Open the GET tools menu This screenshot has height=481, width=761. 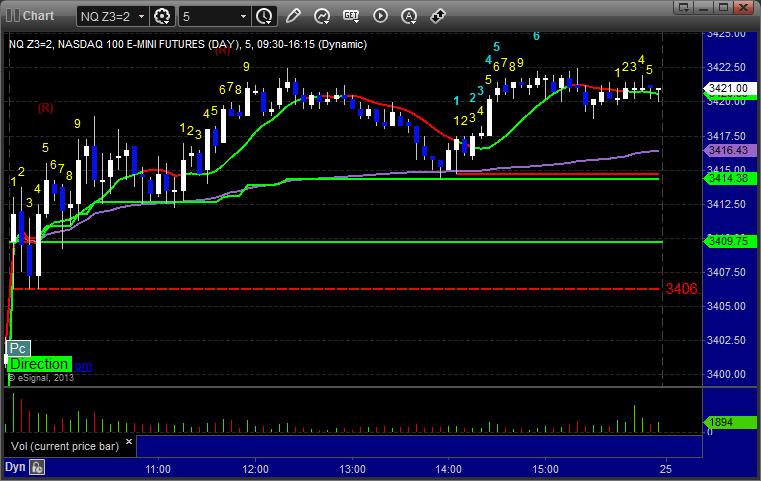351,16
